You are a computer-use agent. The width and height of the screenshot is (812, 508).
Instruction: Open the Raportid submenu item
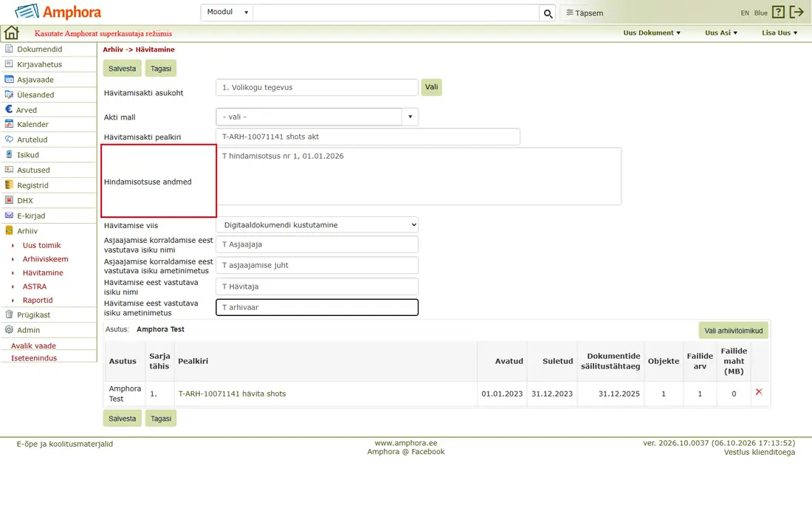tap(38, 300)
